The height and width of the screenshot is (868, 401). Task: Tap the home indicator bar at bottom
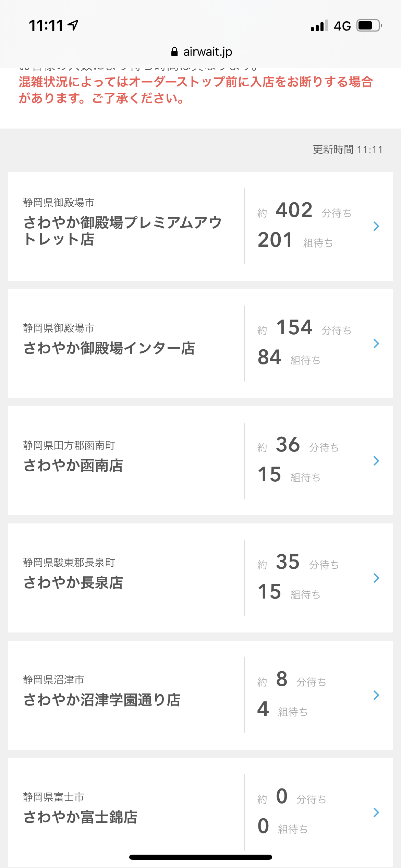point(200,857)
